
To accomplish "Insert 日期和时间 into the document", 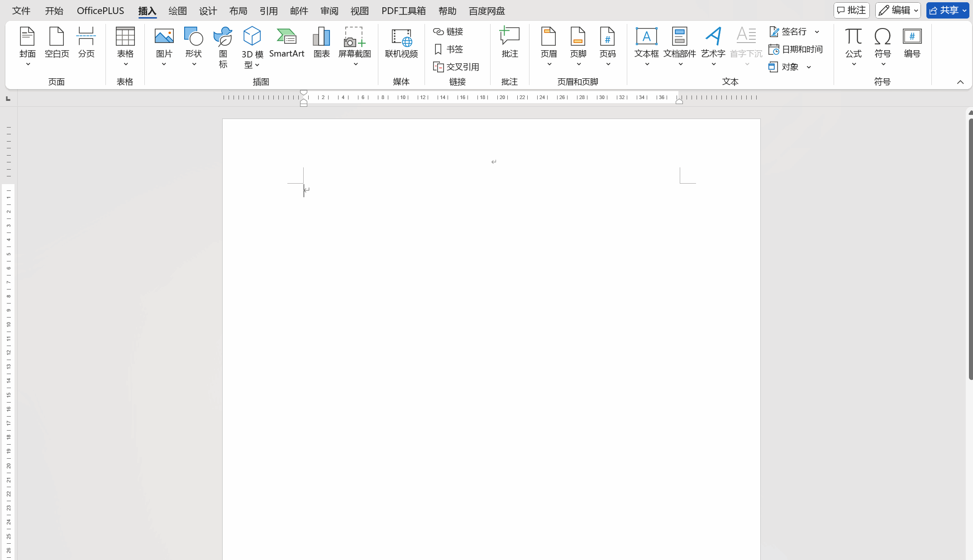I will tap(796, 49).
